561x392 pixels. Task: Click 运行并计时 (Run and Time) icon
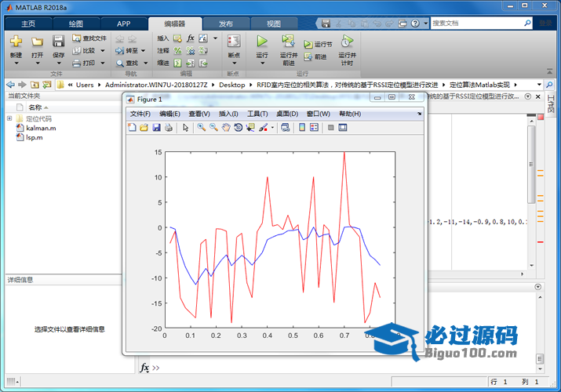(347, 41)
